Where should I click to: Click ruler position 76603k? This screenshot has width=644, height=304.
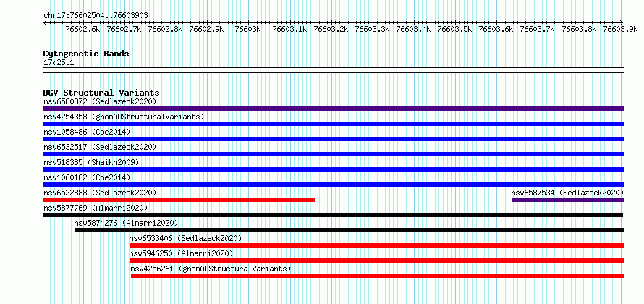[247, 29]
